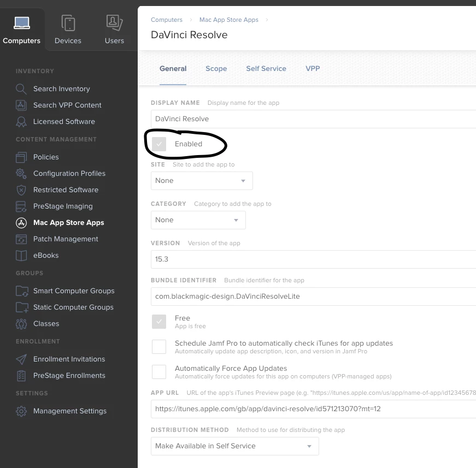
Task: Click the Classes people icon
Action: point(21,324)
